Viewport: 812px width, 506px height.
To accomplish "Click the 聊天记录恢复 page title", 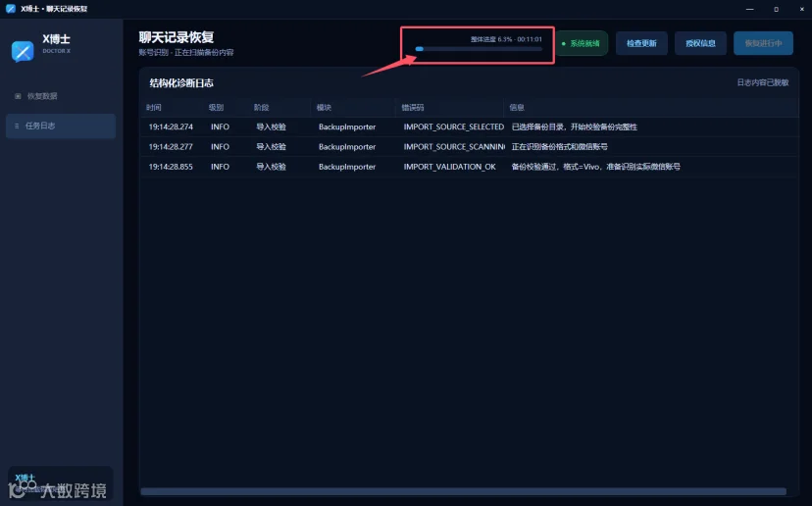I will click(x=177, y=37).
